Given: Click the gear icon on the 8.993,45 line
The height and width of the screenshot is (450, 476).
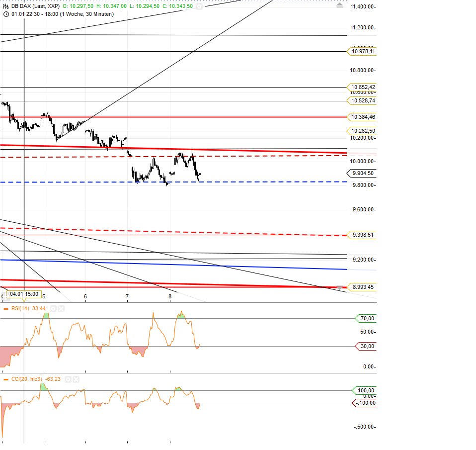Looking at the screenshot, I should [x=339, y=287].
